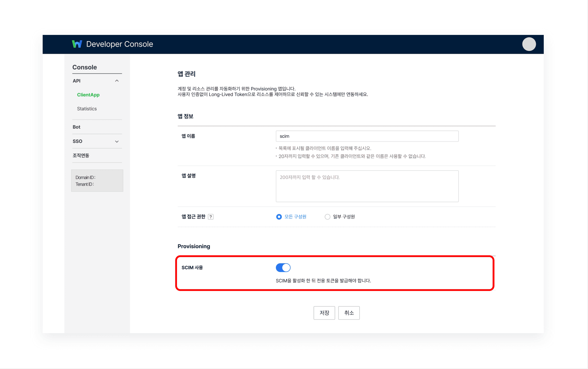Click the 20자까지 입력할 수 hint text
The image size is (588, 369).
pos(352,156)
